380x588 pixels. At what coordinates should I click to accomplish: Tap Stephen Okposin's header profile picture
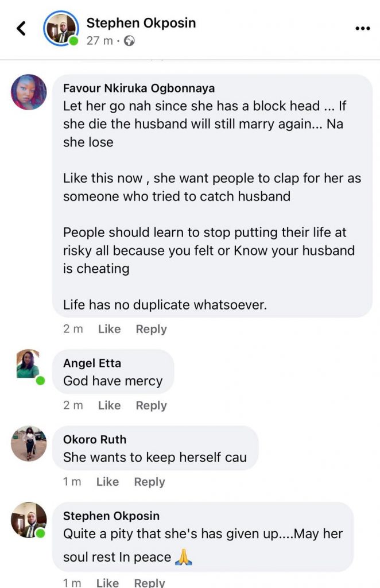click(60, 28)
